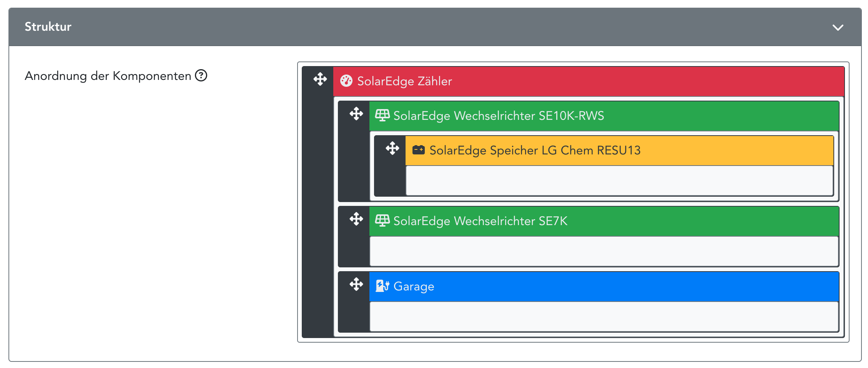Select the Garage charge point entry
The width and height of the screenshot is (868, 368).
pos(414,287)
